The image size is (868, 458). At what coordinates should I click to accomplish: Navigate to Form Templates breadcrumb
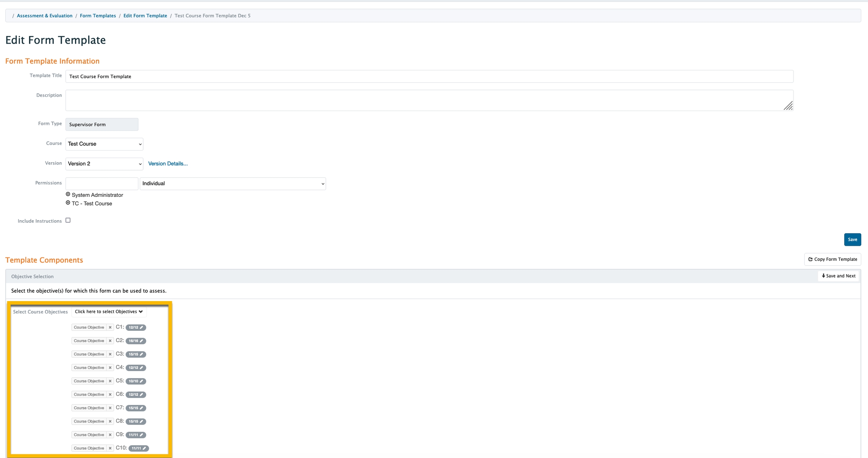point(98,16)
